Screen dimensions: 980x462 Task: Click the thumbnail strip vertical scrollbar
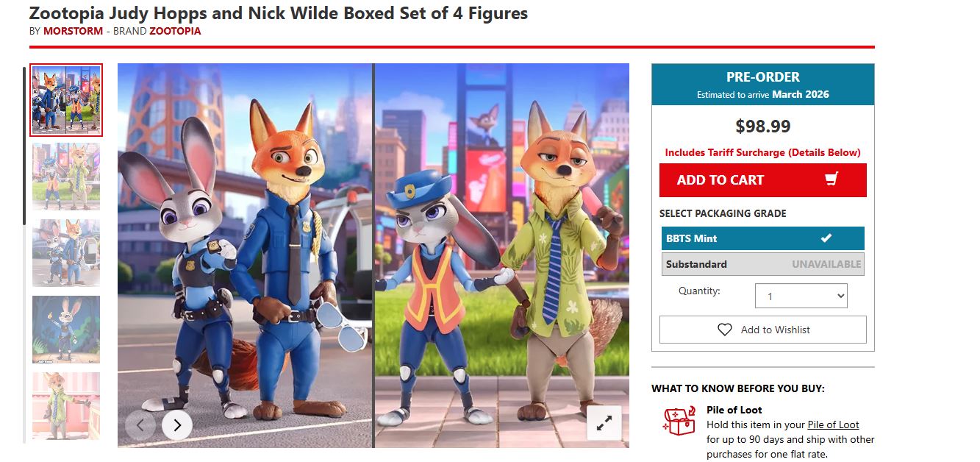click(x=24, y=146)
